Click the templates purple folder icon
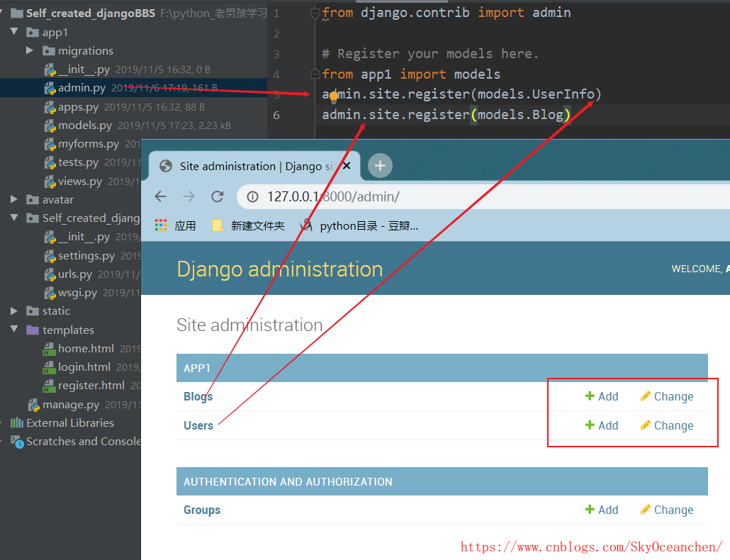The height and width of the screenshot is (560, 730). pyautogui.click(x=33, y=330)
